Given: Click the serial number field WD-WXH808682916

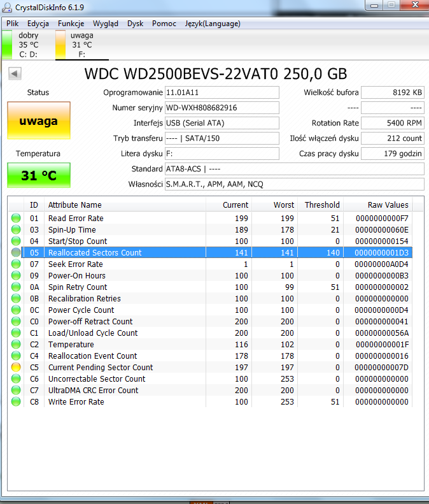Looking at the screenshot, I should 222,108.
